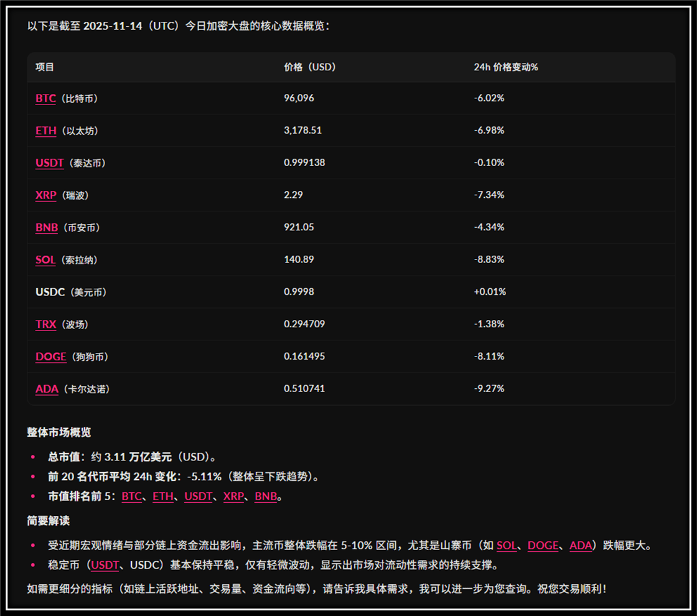697x616 pixels.
Task: Click the -7.34% change for XRP
Action: 489,195
